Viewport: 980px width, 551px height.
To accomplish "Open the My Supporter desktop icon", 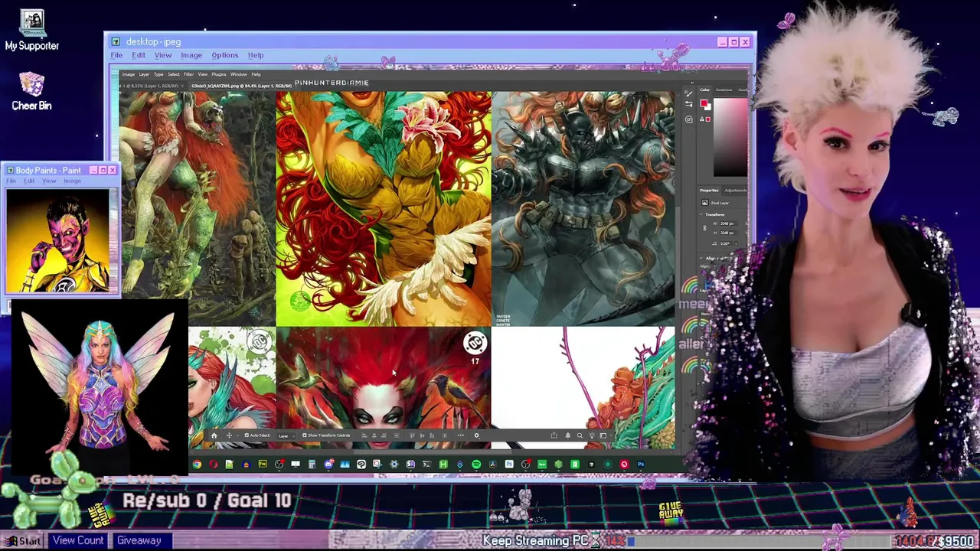I will point(31,31).
